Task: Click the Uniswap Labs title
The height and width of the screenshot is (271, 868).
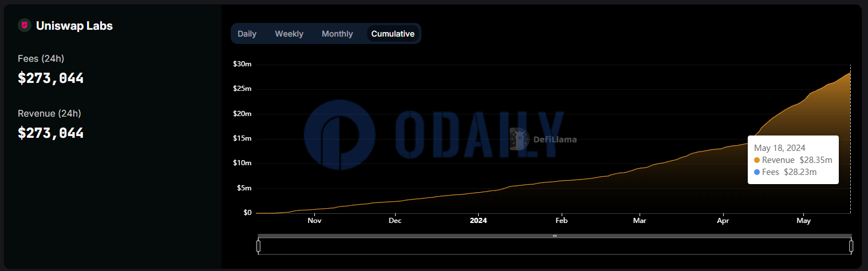Action: click(x=74, y=26)
